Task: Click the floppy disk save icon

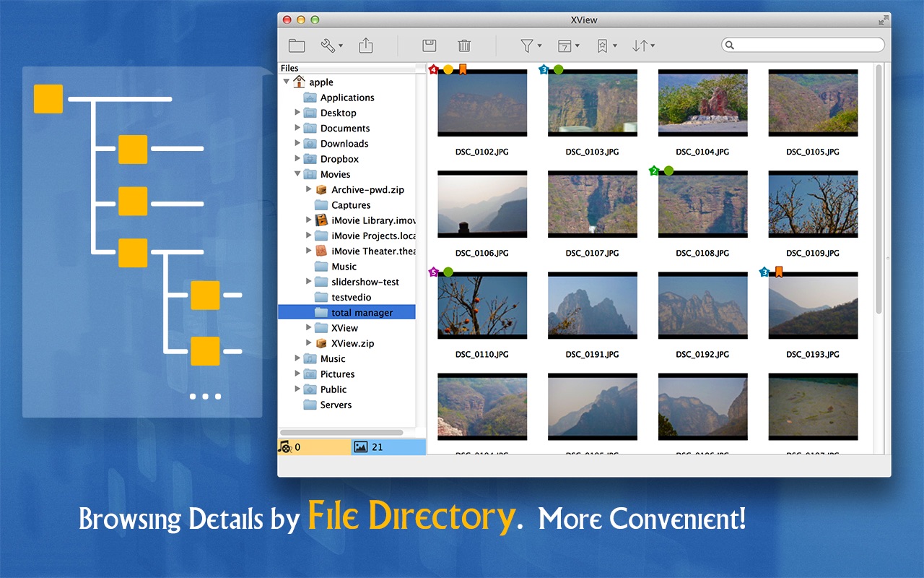Action: click(430, 46)
